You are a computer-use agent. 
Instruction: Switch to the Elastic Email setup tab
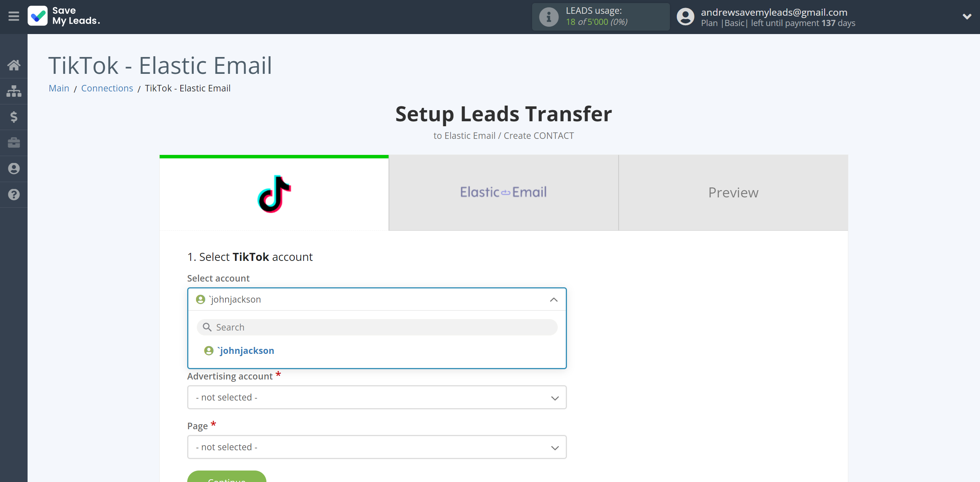coord(504,192)
